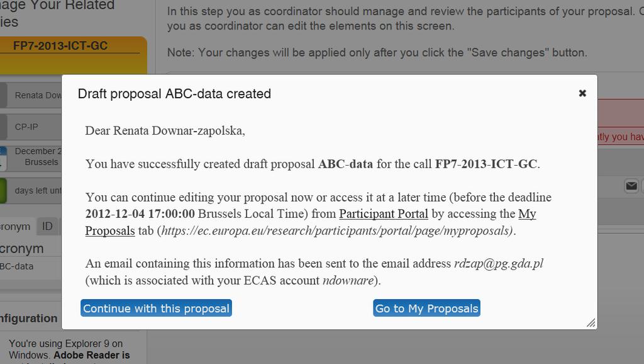Viewport: 644px width, 364px height.
Task: Click the Renata Dow coordinator field
Action: pyautogui.click(x=35, y=95)
